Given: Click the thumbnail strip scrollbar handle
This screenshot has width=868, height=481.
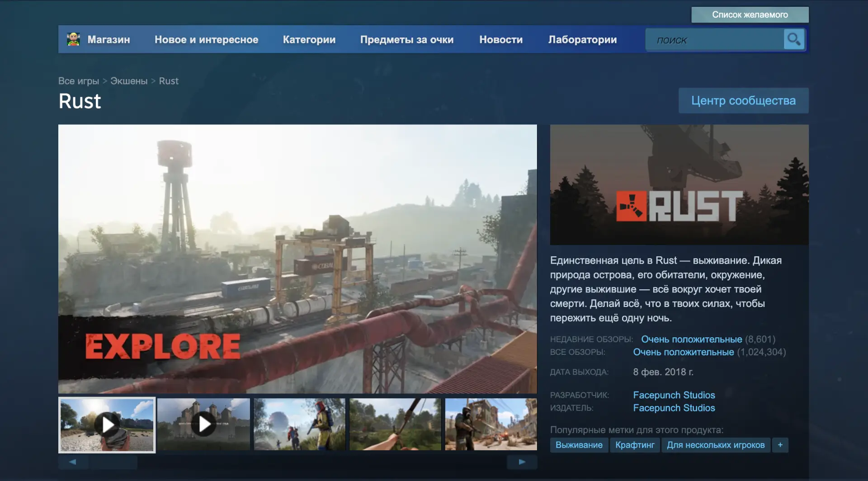Looking at the screenshot, I should [113, 462].
